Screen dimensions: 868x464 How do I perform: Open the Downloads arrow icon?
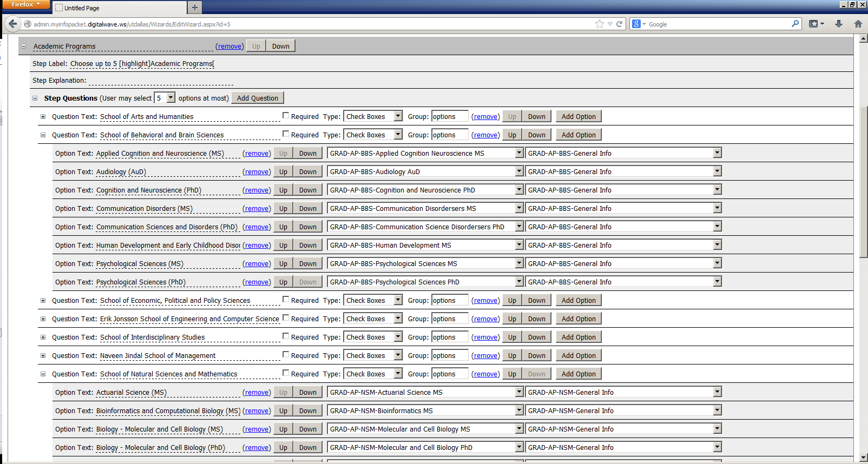pos(839,24)
